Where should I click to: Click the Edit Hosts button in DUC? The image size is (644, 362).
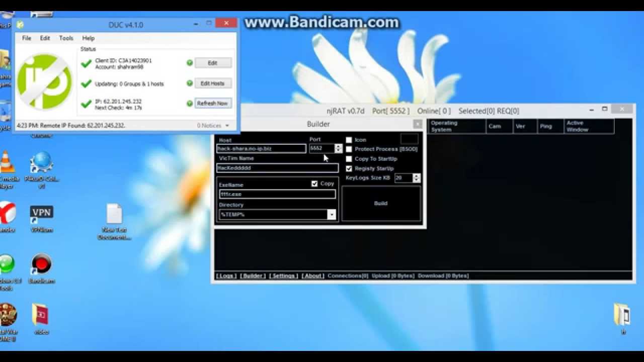213,83
